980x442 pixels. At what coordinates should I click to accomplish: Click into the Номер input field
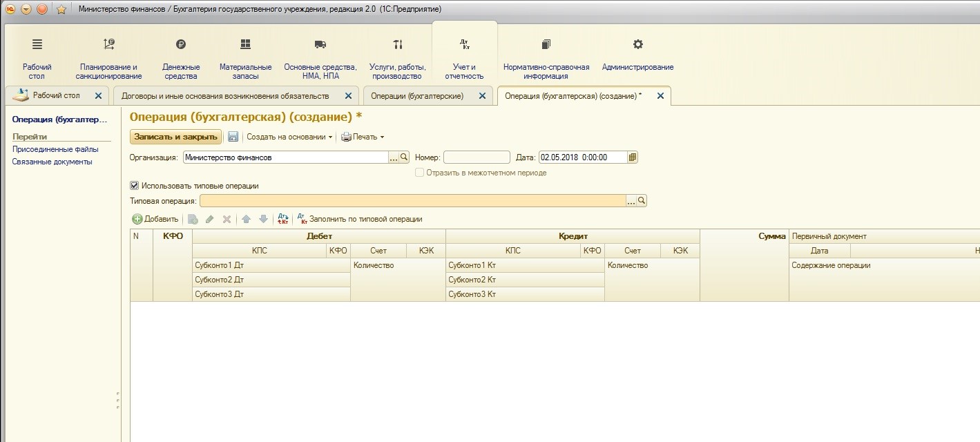[477, 157]
